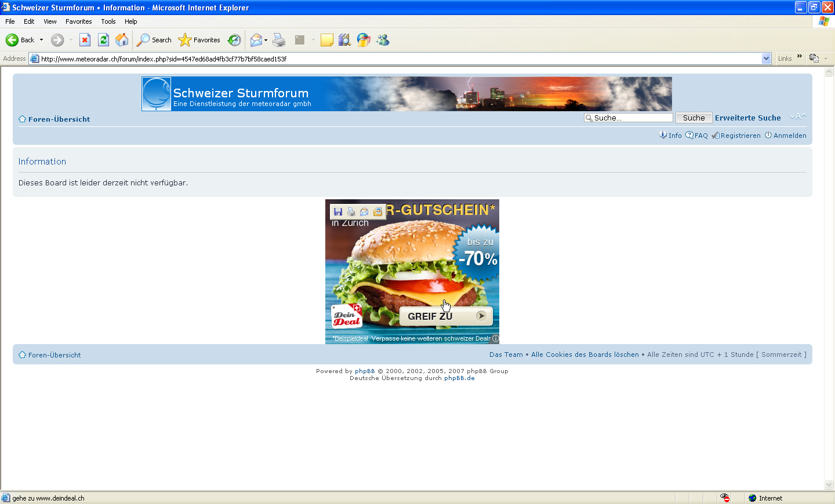The image size is (835, 504).
Task: Open the Research icon with books and magnifier
Action: point(344,40)
